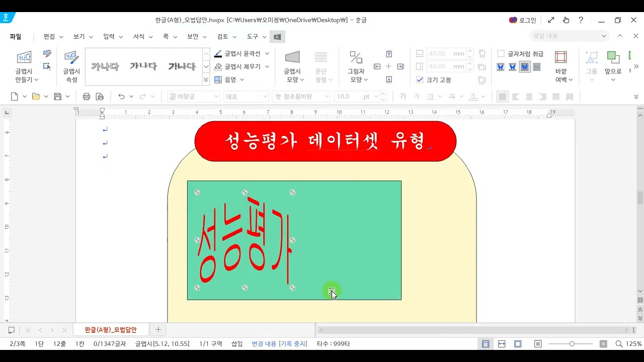Screen dimensions: 644x362
Task: Click the 글맵시 모양 shape button
Action: point(292,67)
